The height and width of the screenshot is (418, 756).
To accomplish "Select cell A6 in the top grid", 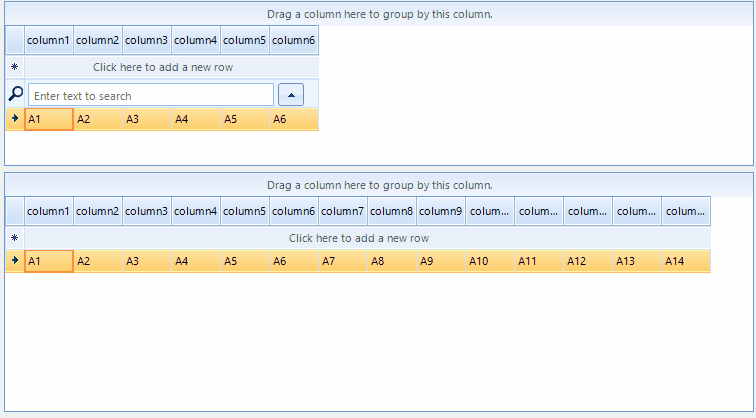I will click(x=294, y=119).
